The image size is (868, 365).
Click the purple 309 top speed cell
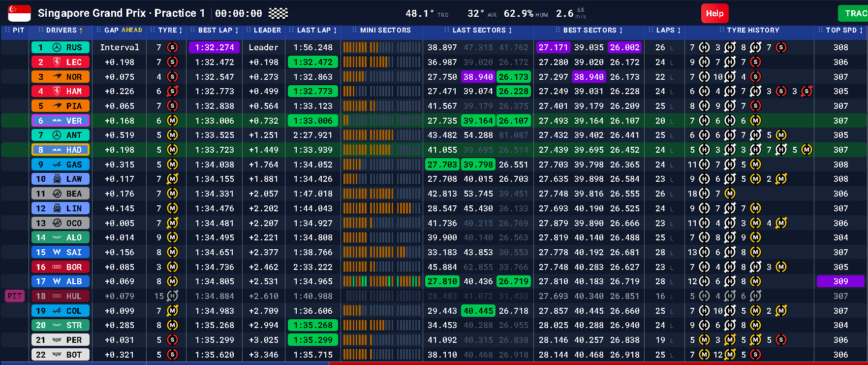[840, 281]
